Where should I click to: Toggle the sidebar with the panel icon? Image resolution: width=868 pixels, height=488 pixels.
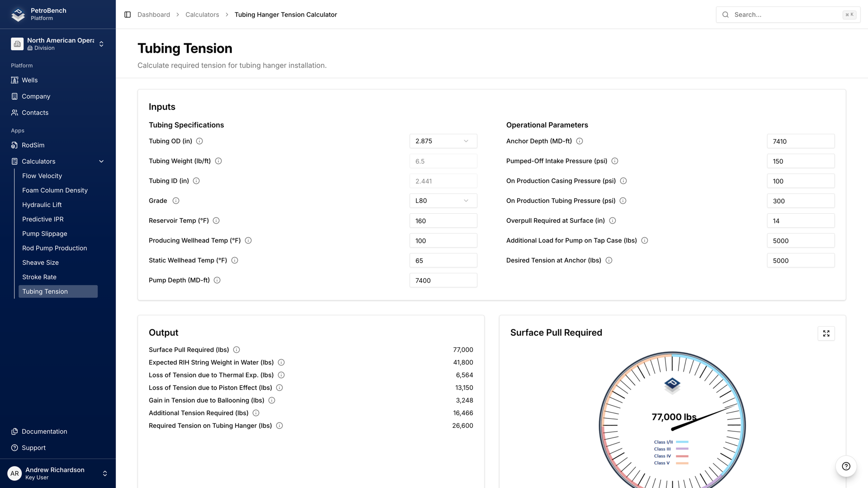click(x=127, y=14)
